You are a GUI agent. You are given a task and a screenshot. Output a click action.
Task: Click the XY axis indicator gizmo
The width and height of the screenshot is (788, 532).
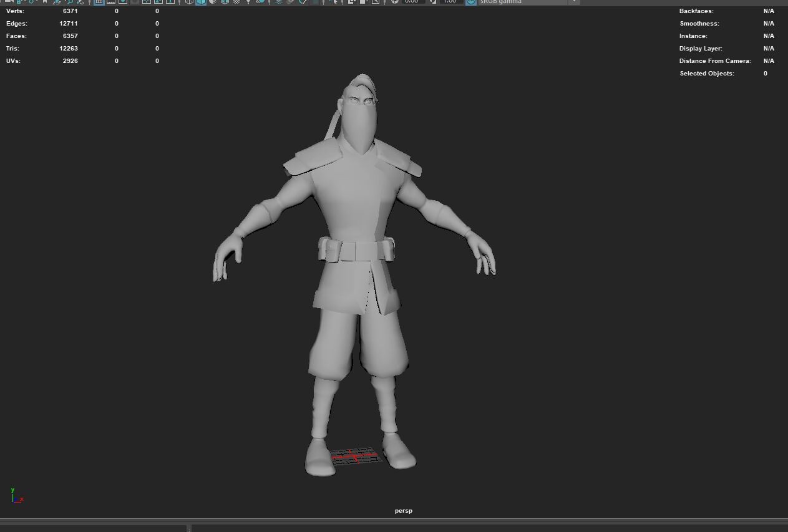click(x=16, y=496)
